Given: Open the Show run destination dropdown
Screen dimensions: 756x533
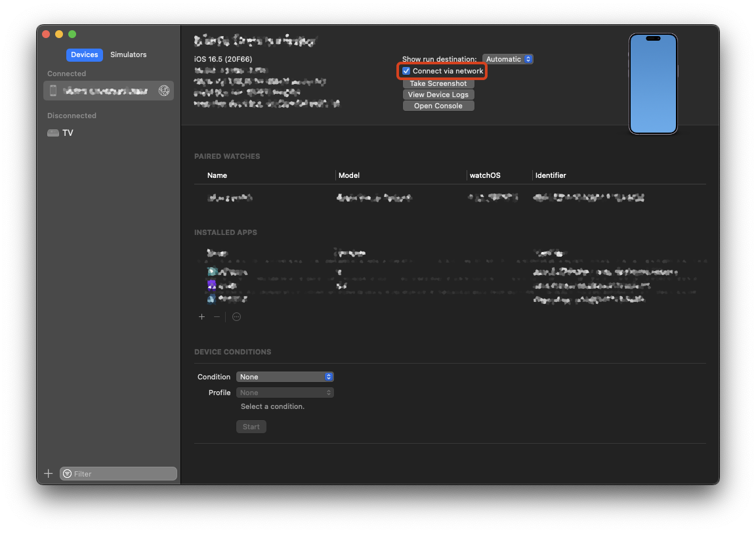Looking at the screenshot, I should coord(507,58).
